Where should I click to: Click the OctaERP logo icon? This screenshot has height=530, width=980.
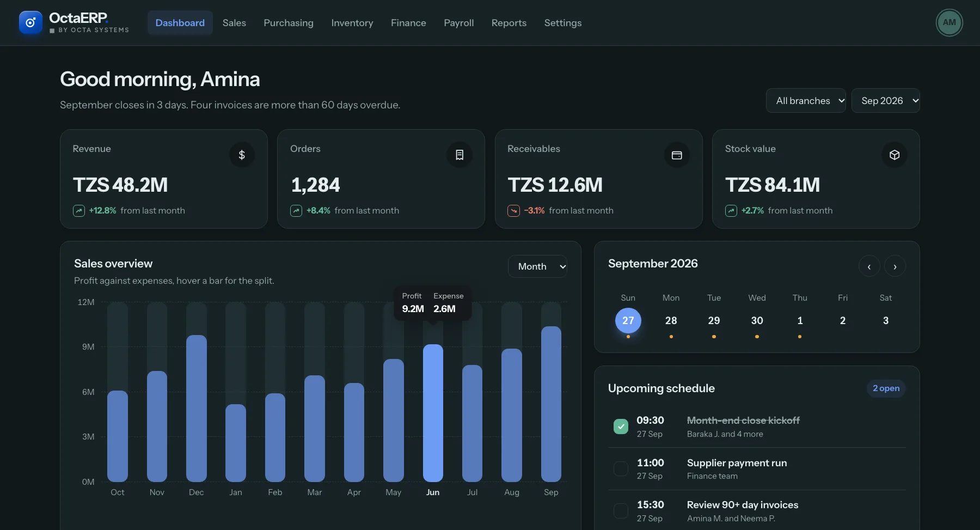[30, 23]
